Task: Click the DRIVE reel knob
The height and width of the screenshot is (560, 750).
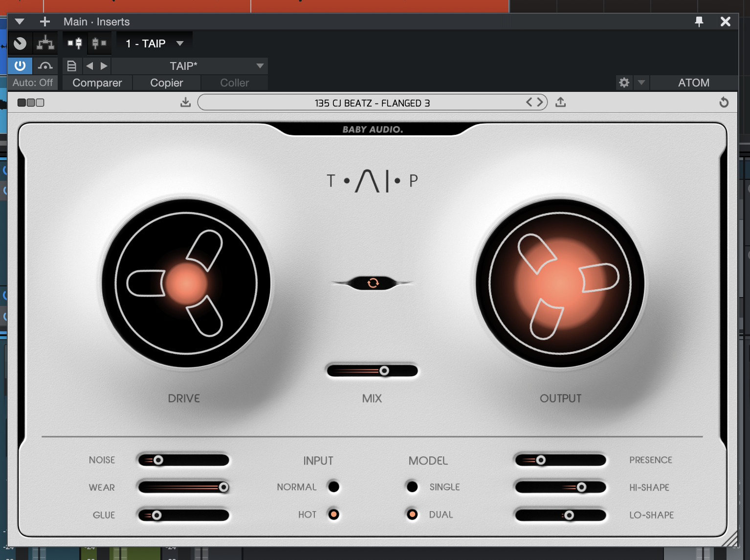Action: click(x=186, y=283)
